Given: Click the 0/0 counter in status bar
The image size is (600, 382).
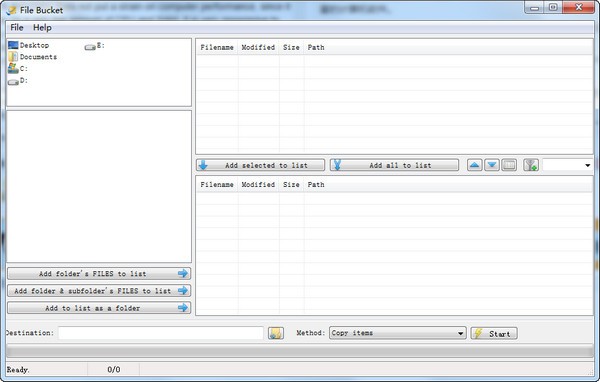Looking at the screenshot, I should point(114,370).
